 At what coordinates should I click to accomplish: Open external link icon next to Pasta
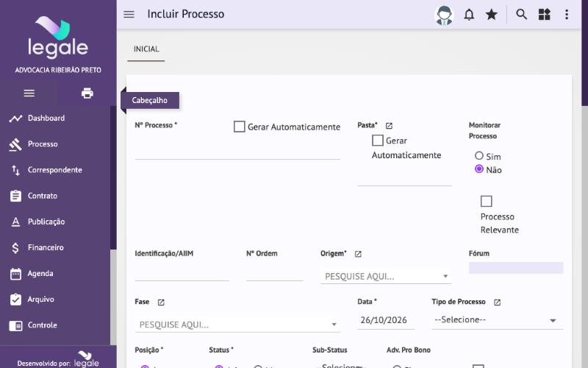(x=389, y=126)
